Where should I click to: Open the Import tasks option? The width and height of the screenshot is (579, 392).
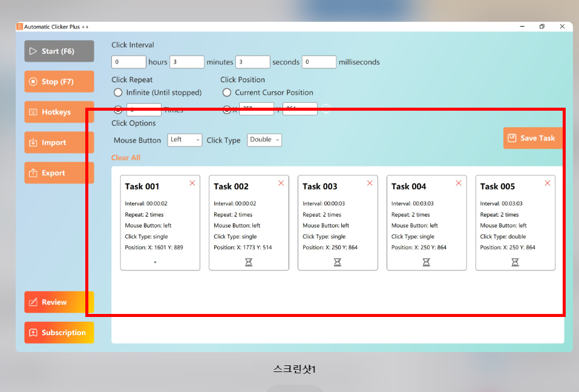59,143
